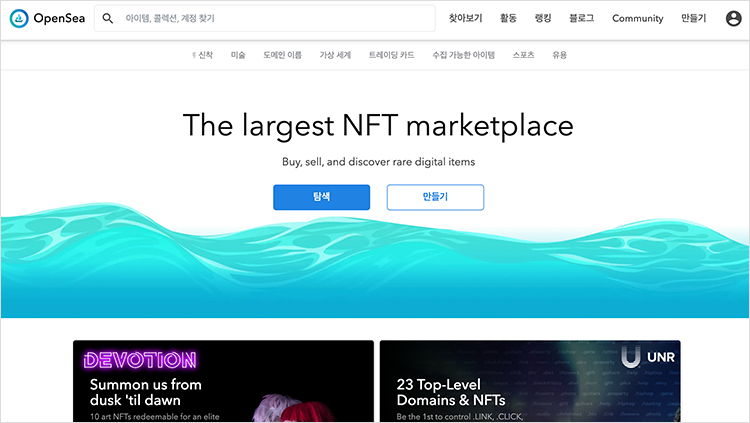This screenshot has height=423, width=750.
Task: Select the 신착 category tab
Action: coord(203,55)
